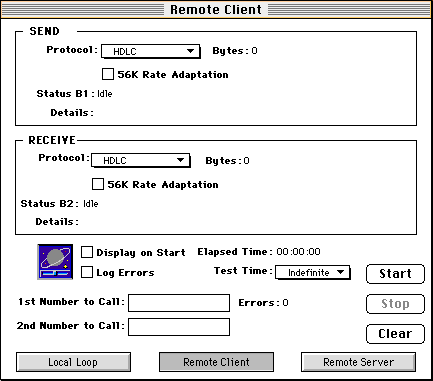The width and height of the screenshot is (433, 381).
Task: Click the RECEIVE section Details label
Action: coord(57,222)
